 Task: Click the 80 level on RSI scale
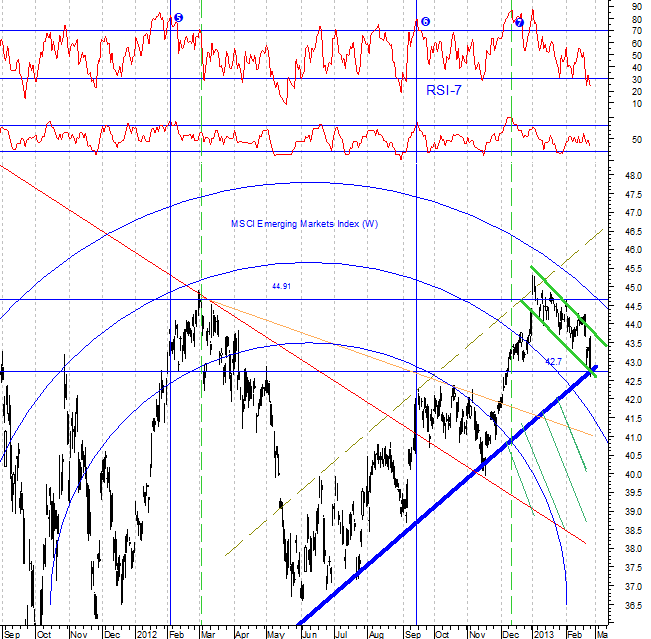pyautogui.click(x=637, y=20)
